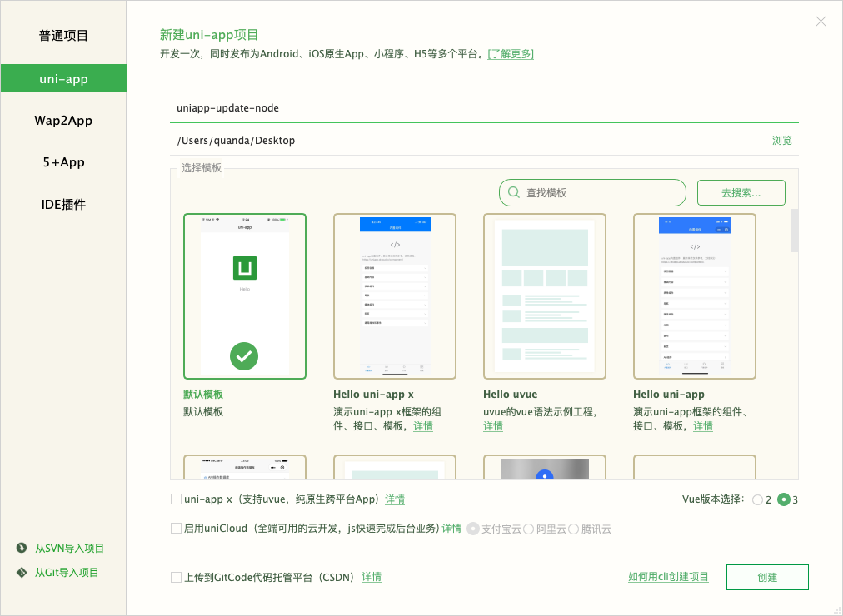Choose 阿里云 radio option
The width and height of the screenshot is (843, 616).
pos(528,529)
